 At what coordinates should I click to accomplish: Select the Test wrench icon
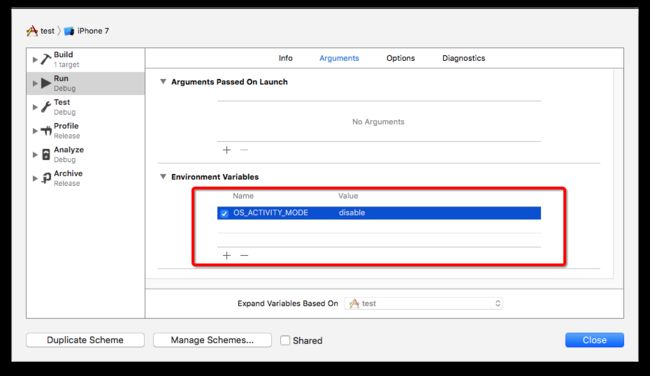click(x=46, y=107)
